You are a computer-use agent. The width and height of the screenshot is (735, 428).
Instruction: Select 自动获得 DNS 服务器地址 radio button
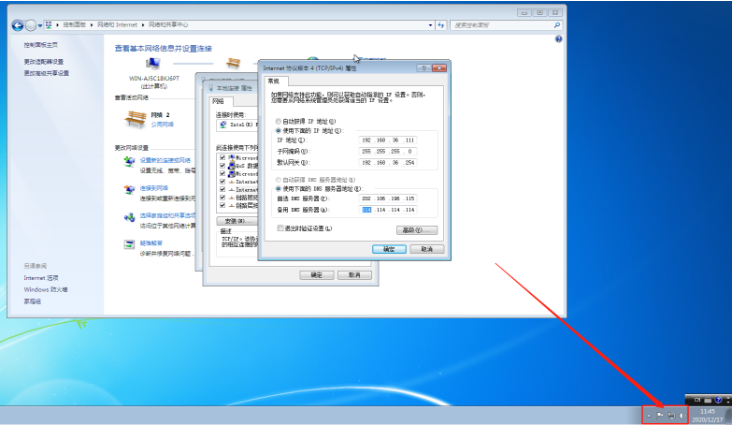pyautogui.click(x=278, y=180)
